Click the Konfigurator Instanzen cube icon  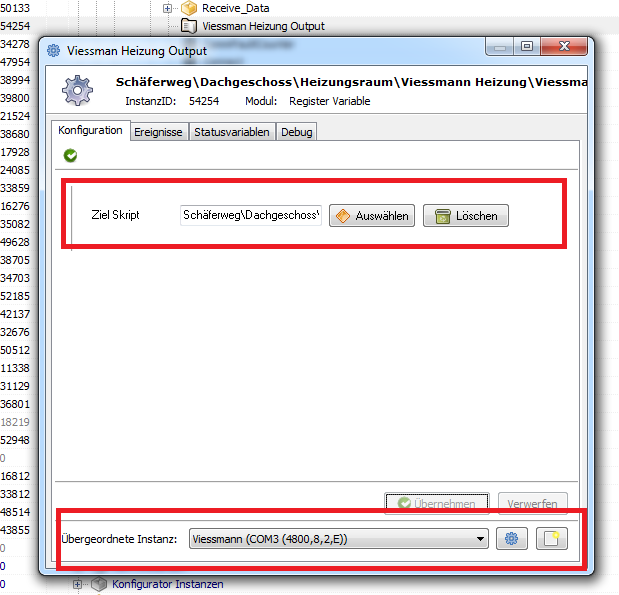(x=99, y=584)
